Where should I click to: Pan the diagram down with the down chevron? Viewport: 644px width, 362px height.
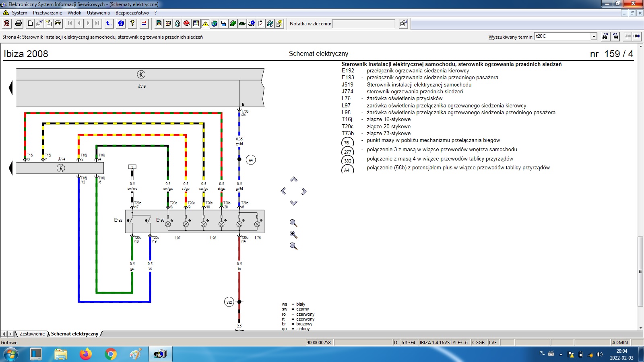tap(293, 203)
